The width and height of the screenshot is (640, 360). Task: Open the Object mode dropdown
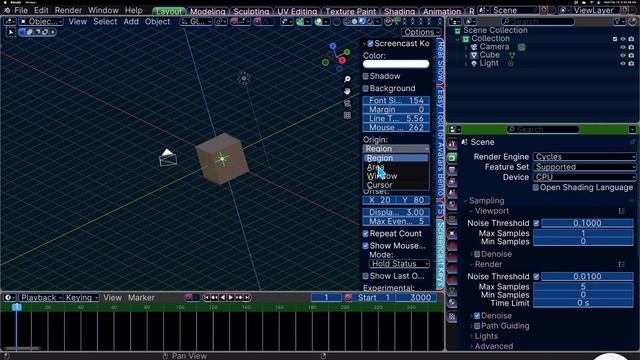(41, 21)
